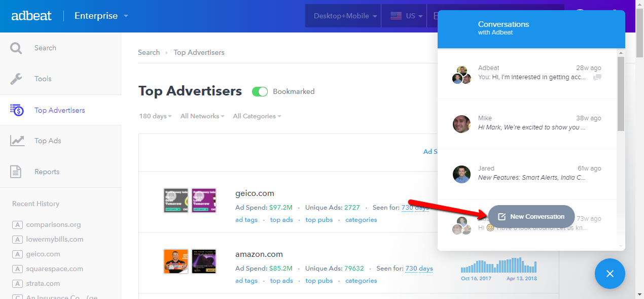The image size is (644, 299).
Task: Open the All Networks dropdown
Action: (x=203, y=116)
